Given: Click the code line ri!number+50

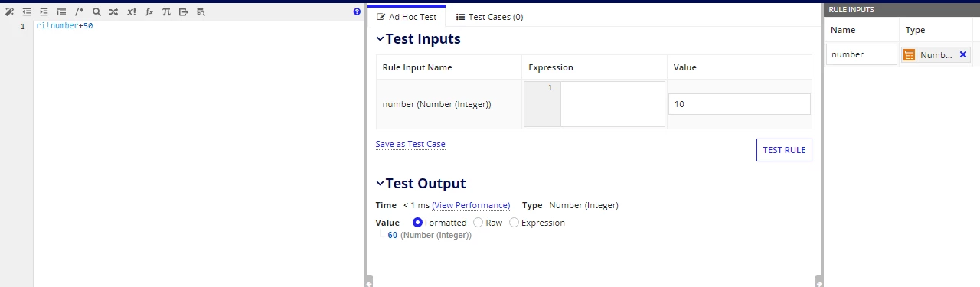Looking at the screenshot, I should click(64, 26).
